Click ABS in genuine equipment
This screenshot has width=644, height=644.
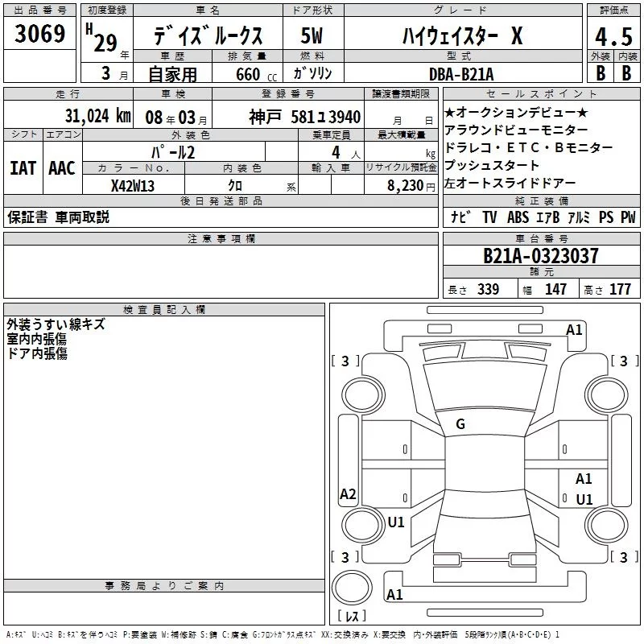pyautogui.click(x=518, y=217)
